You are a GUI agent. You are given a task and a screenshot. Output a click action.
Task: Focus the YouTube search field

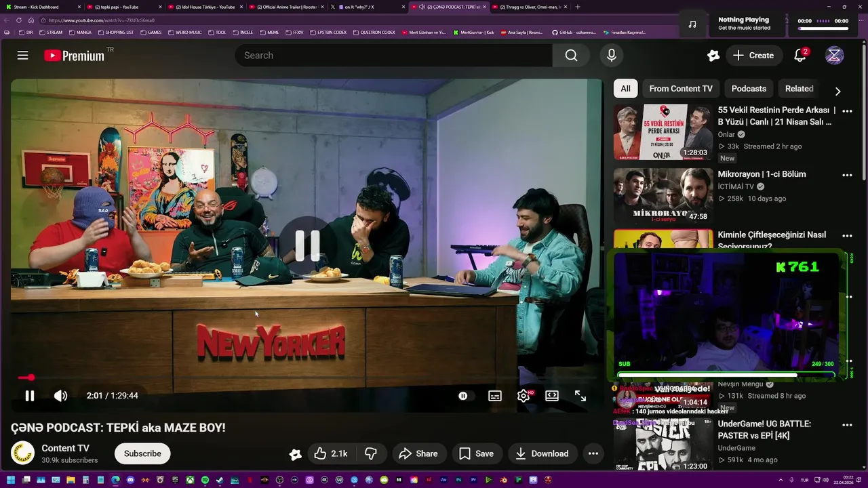pos(393,56)
